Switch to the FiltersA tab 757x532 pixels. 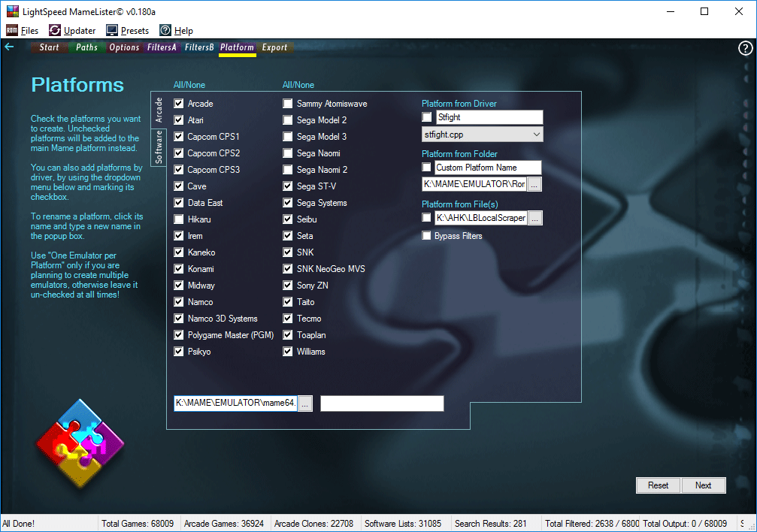162,47
